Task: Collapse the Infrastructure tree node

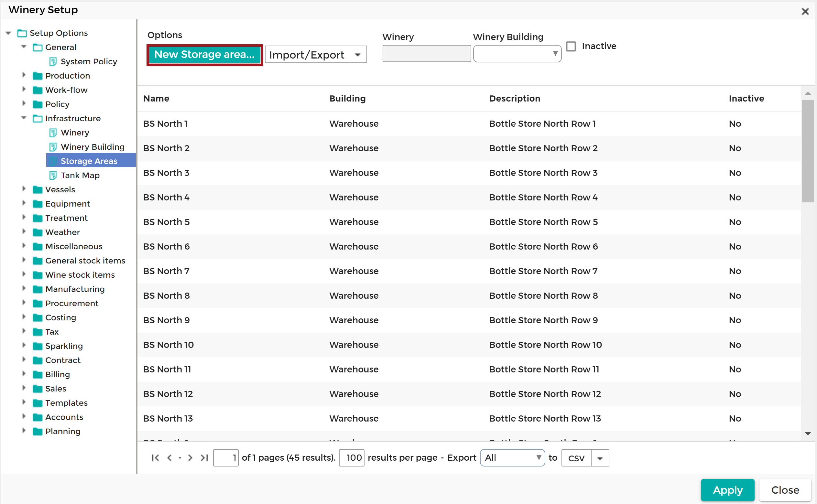Action: [24, 118]
